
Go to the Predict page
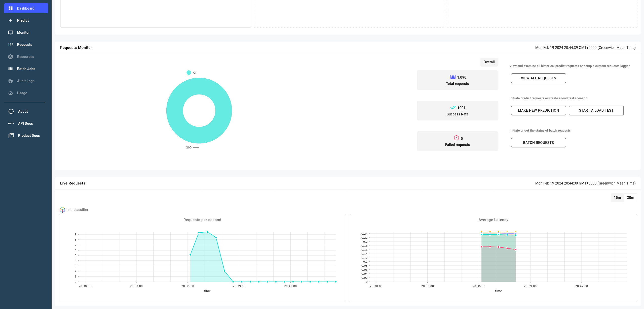pos(26,20)
